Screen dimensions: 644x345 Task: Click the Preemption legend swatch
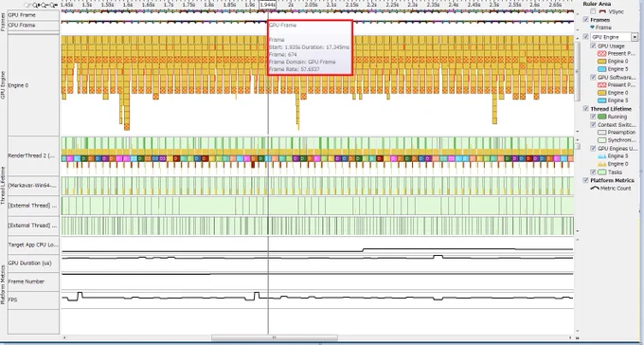(601, 133)
